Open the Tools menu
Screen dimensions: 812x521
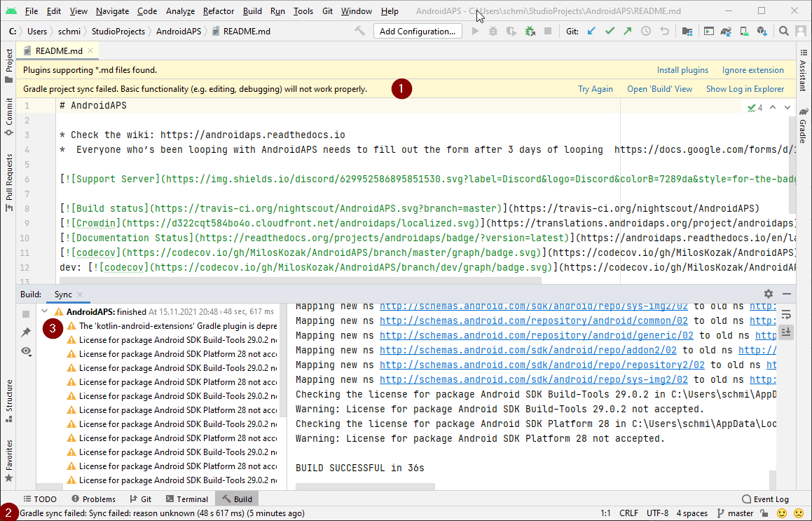coord(303,11)
